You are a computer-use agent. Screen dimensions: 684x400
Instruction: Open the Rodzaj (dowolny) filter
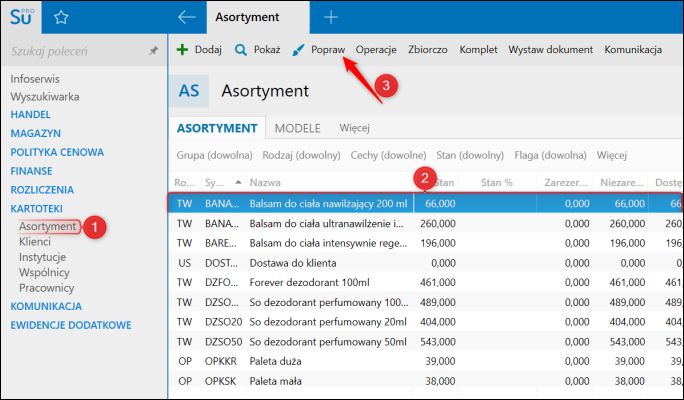[301, 155]
